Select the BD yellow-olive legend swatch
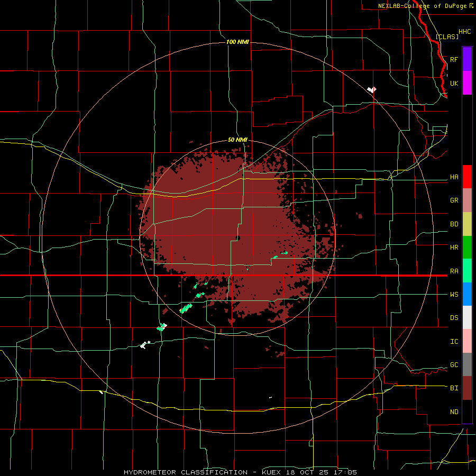 [467, 224]
